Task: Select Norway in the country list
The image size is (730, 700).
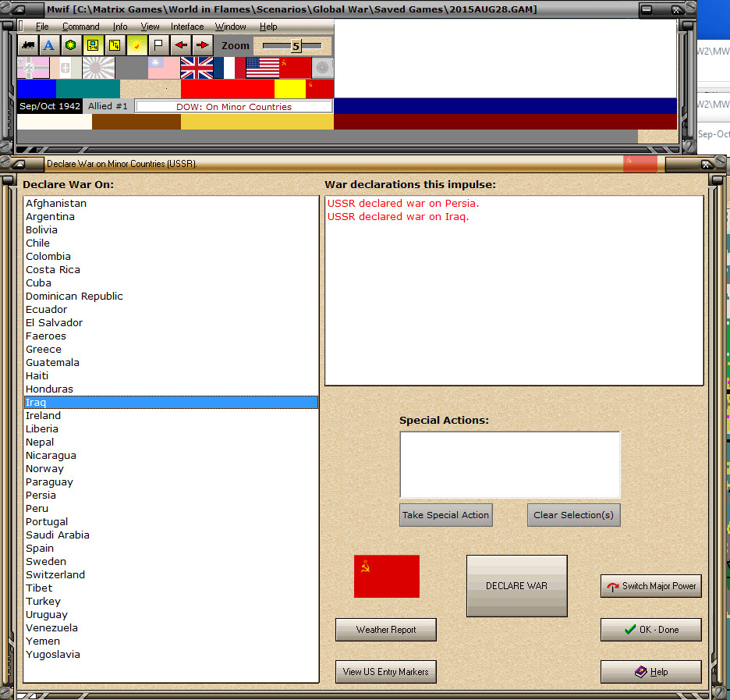Action: pos(171,468)
